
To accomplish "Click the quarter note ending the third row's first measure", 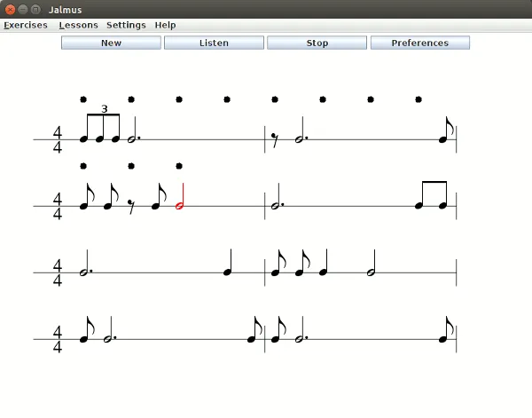I will tap(228, 263).
